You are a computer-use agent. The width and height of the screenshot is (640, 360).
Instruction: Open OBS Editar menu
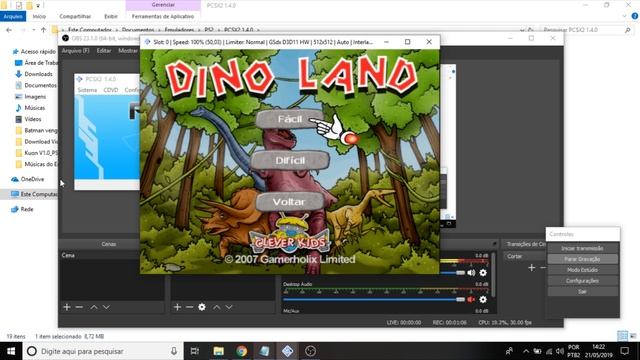coord(104,51)
